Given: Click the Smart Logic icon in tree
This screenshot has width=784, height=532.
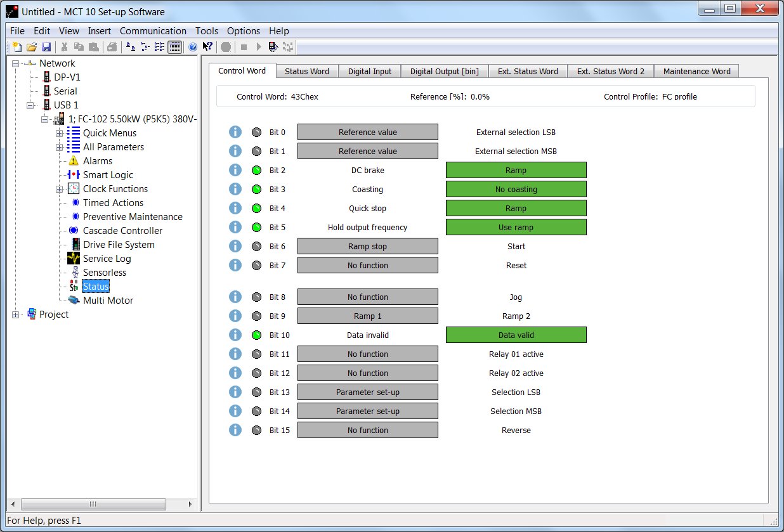Looking at the screenshot, I should click(x=74, y=175).
